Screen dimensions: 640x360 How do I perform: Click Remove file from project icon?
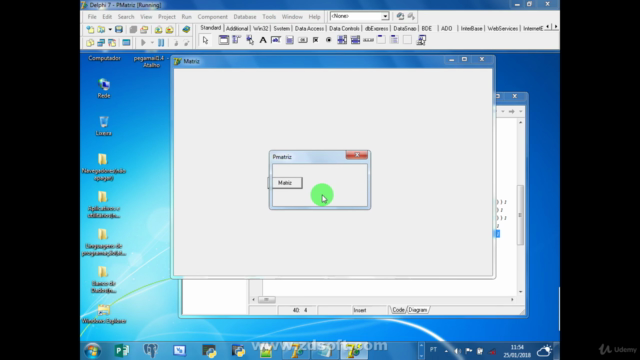click(169, 29)
